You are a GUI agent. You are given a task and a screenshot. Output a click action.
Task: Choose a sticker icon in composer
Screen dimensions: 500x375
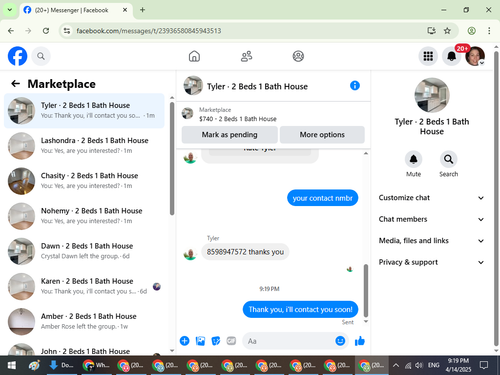coord(216,341)
